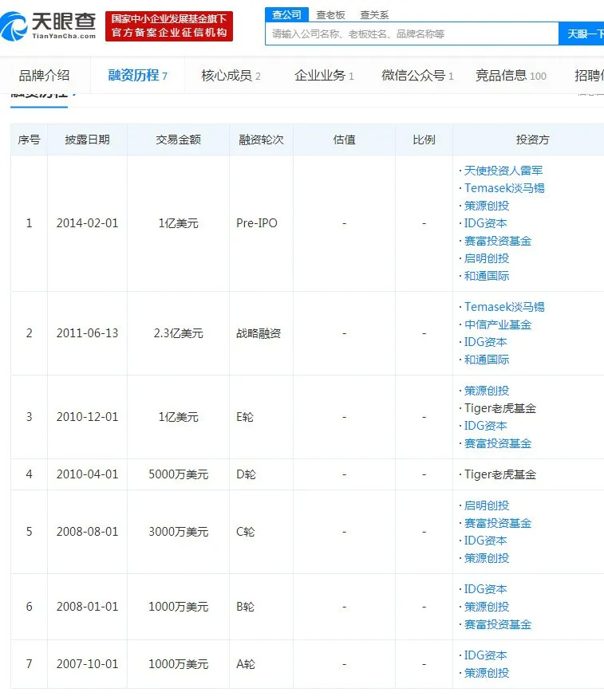The image size is (604, 700).
Task: Open Temasek淡马锡 link in Pre-IPO row
Action: click(504, 188)
